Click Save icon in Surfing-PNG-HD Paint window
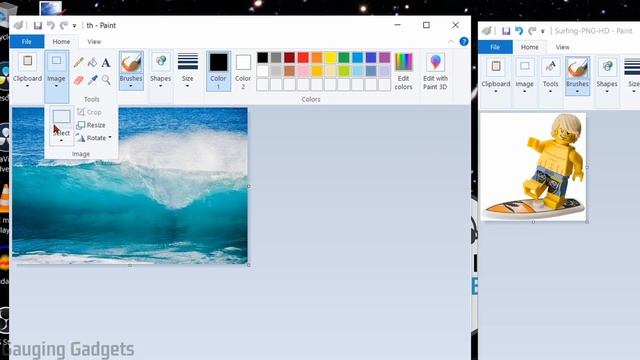 [506, 31]
